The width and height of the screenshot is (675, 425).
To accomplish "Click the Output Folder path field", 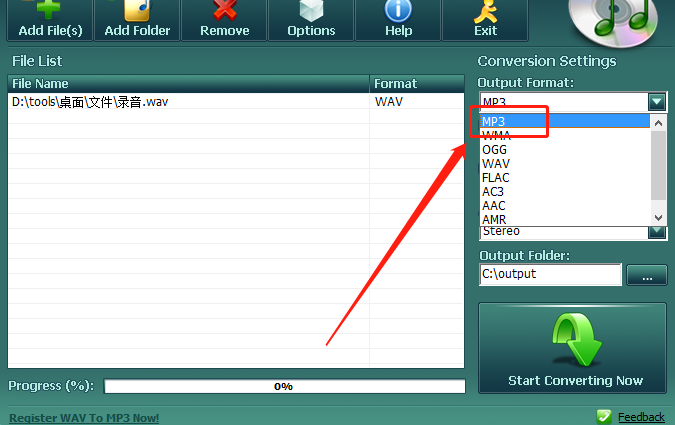I will 550,274.
